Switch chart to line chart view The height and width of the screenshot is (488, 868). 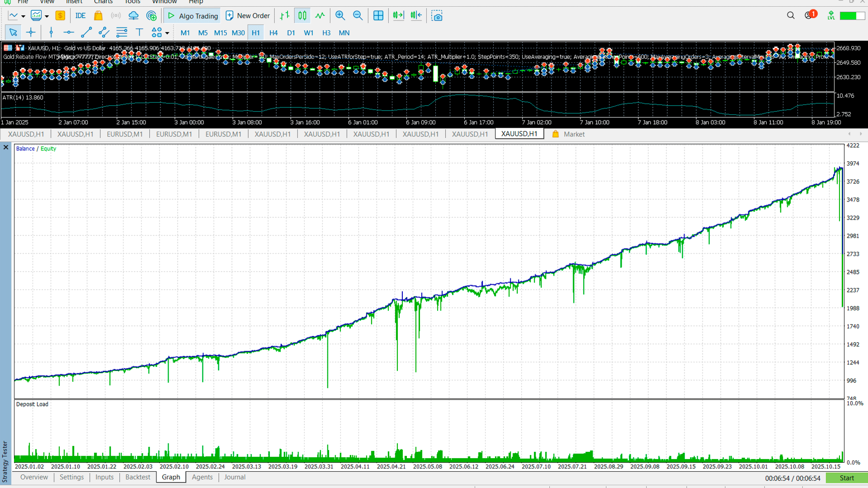tap(320, 16)
